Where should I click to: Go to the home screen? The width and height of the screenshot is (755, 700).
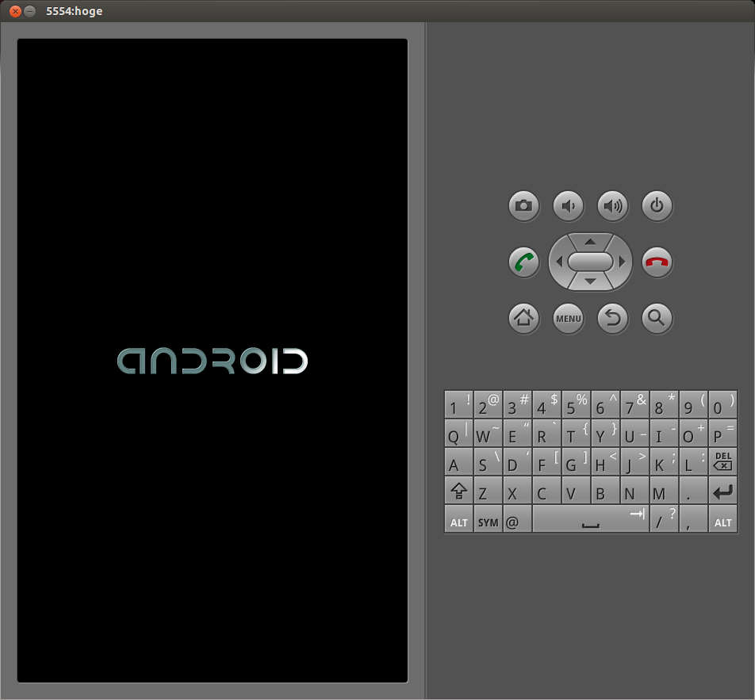pyautogui.click(x=523, y=319)
